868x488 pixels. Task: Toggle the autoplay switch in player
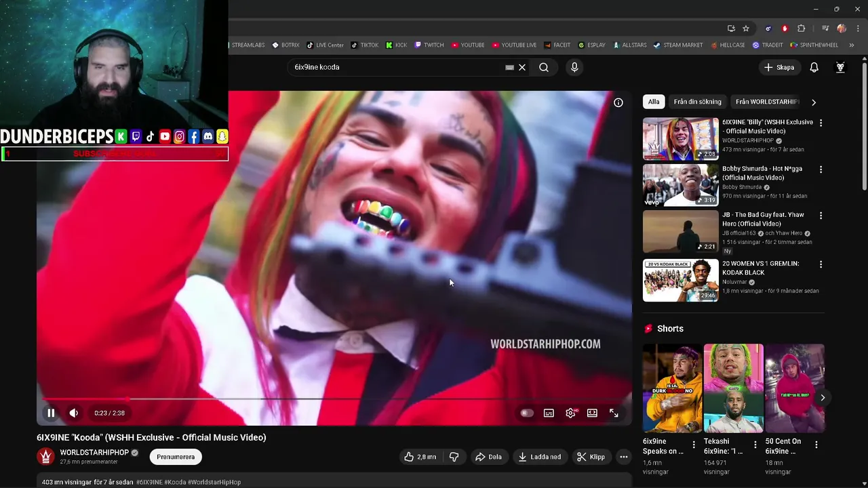527,413
